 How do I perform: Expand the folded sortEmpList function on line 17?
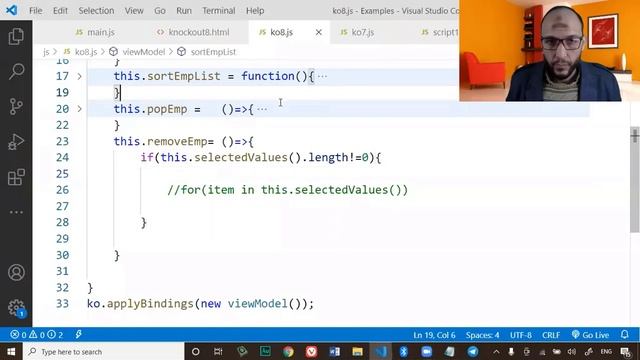click(x=80, y=76)
